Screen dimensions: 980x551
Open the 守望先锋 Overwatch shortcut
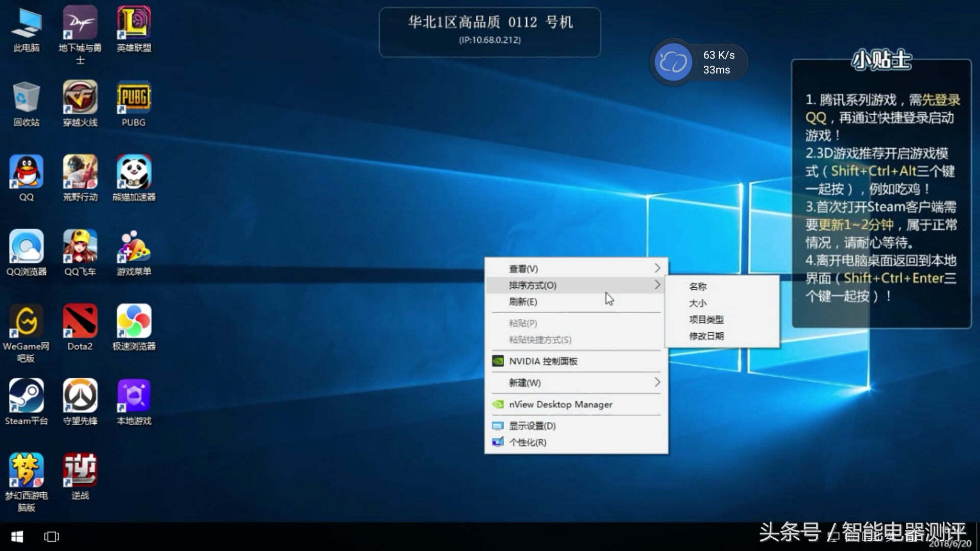[80, 396]
